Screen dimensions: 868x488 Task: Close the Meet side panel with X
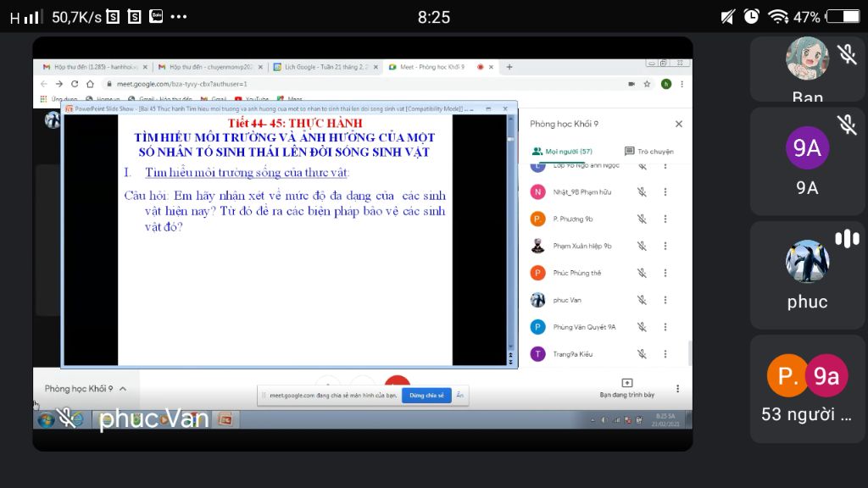pos(679,124)
